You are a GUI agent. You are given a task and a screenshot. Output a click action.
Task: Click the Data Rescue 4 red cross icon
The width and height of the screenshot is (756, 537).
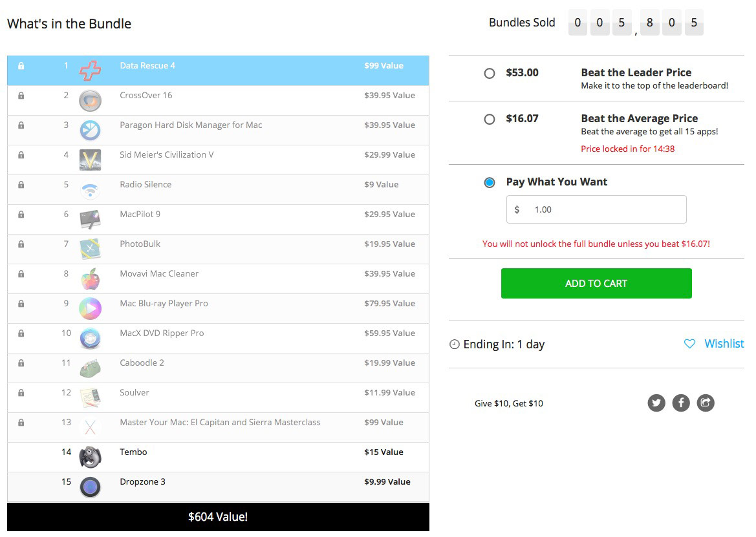pos(90,71)
